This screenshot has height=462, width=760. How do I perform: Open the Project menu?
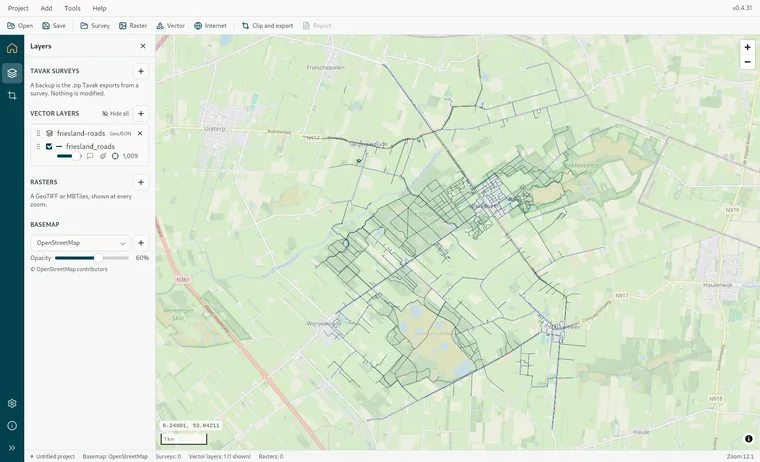(x=18, y=8)
